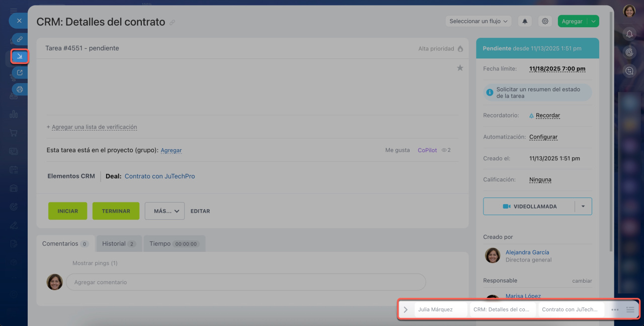Click the print icon on left side
This screenshot has height=326, width=644.
pyautogui.click(x=20, y=89)
